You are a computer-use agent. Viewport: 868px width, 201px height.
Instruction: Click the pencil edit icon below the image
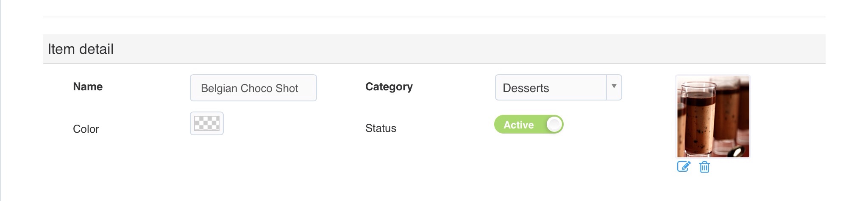point(684,167)
